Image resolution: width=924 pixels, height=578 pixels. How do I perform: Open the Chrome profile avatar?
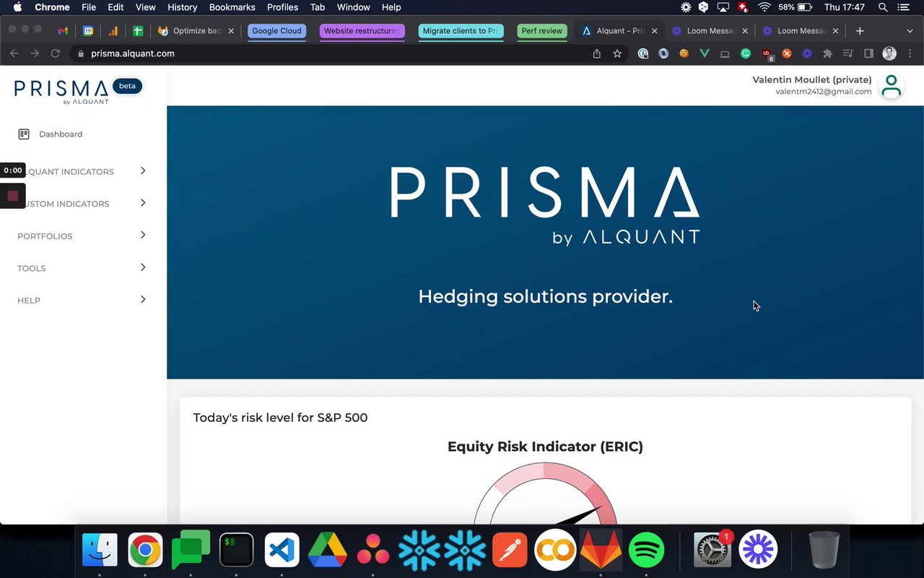tap(889, 53)
